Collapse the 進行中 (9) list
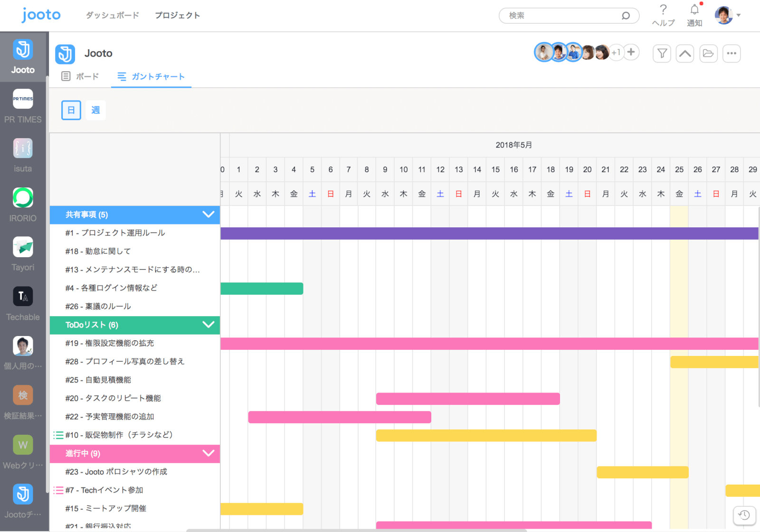760x532 pixels. (x=208, y=453)
